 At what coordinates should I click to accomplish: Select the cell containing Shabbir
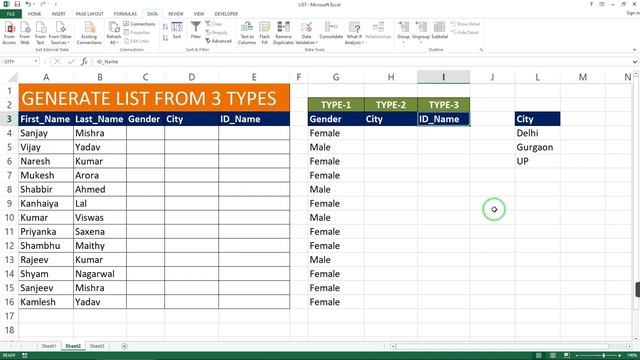coord(46,189)
